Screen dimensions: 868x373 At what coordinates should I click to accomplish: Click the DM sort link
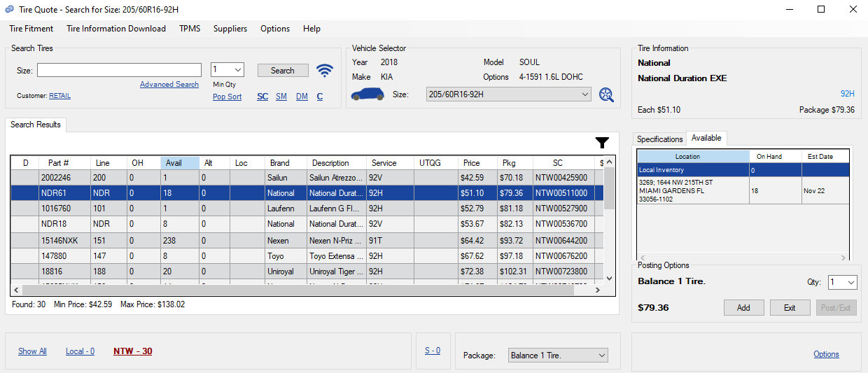[302, 97]
